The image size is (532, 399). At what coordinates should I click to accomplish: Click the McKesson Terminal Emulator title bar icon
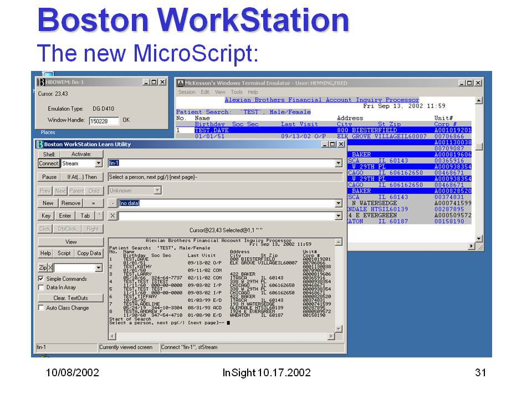[x=180, y=83]
